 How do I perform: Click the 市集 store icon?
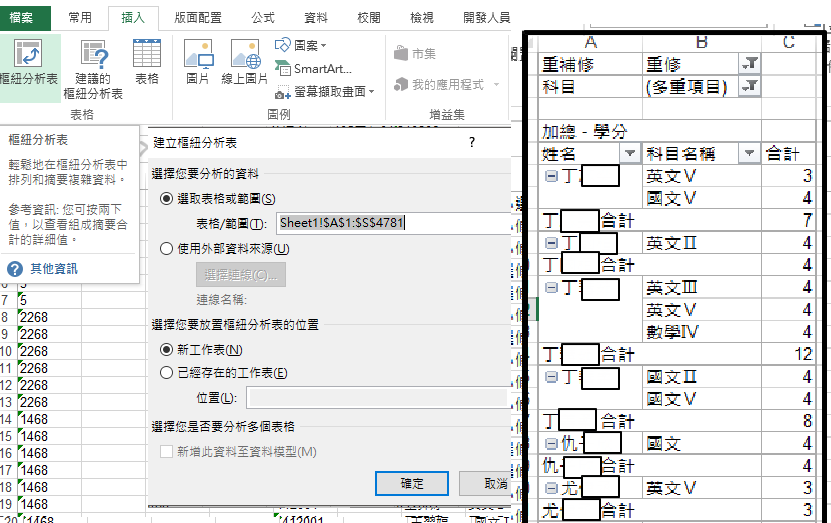click(415, 54)
